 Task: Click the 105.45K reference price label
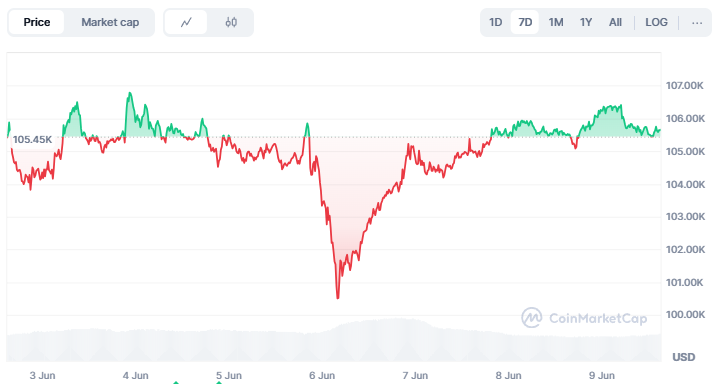[33, 139]
